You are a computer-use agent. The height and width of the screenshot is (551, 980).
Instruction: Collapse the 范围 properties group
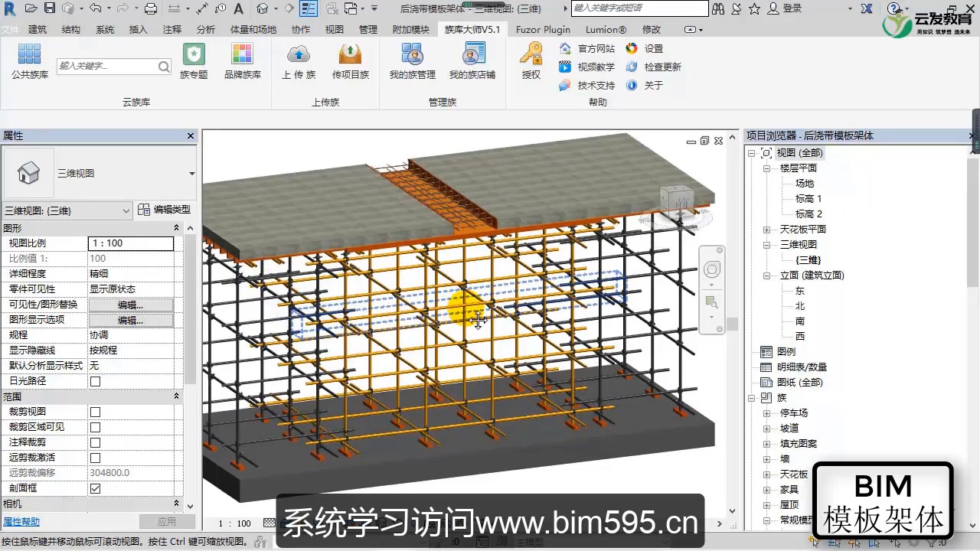[176, 396]
